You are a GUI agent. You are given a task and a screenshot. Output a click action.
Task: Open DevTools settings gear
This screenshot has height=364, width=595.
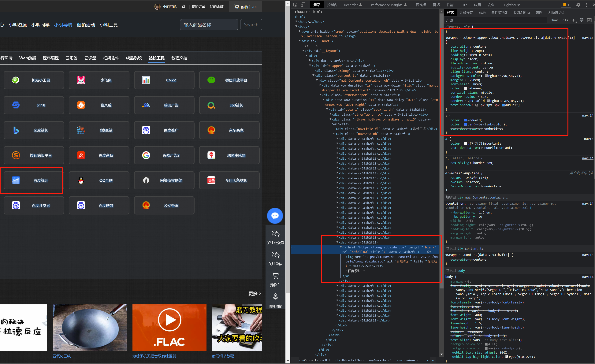[x=578, y=5]
